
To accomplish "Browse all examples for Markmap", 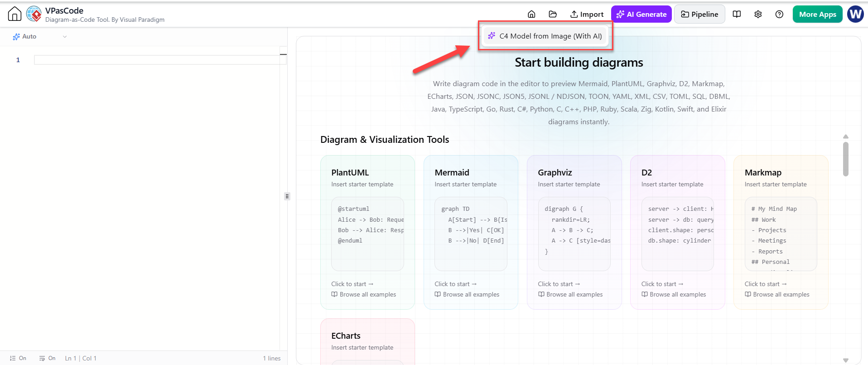I will point(776,294).
